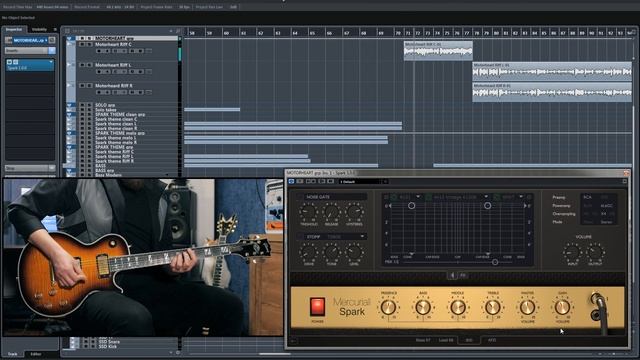The width and height of the screenshot is (640, 360).
Task: Click the speaker icon below the cabinet graph
Action: pyautogui.click(x=452, y=276)
